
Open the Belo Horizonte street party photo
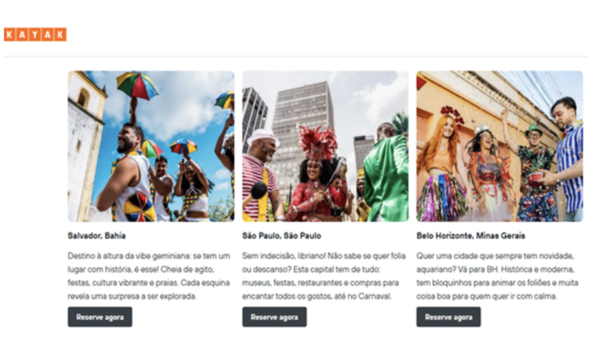[x=500, y=146]
